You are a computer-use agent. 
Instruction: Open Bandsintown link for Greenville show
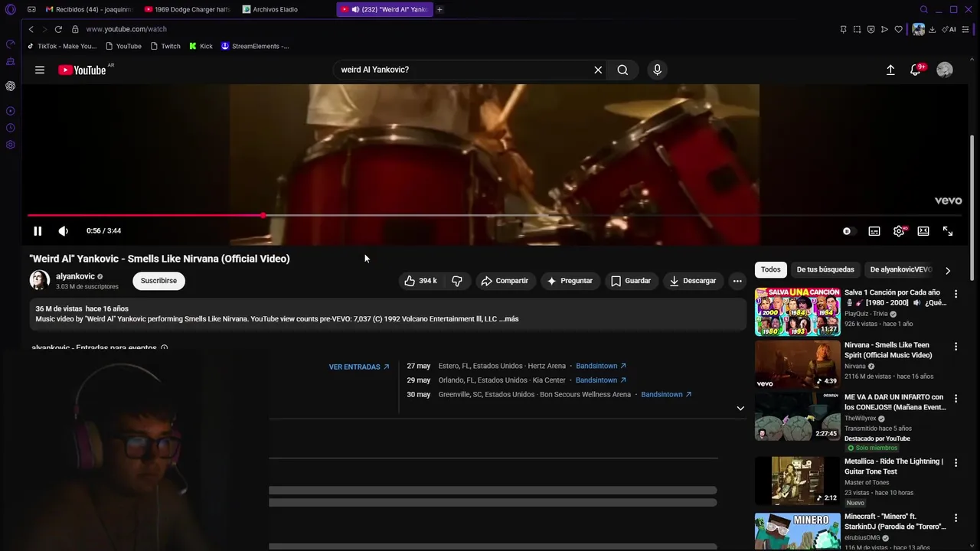666,395
